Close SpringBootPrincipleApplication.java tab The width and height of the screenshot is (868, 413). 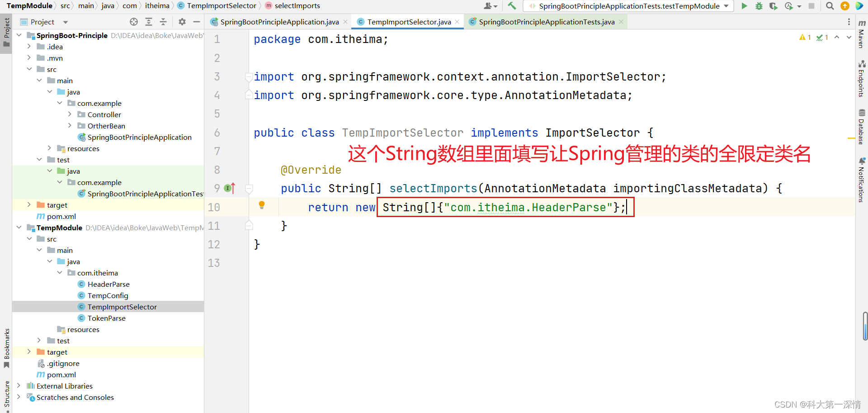coord(345,22)
